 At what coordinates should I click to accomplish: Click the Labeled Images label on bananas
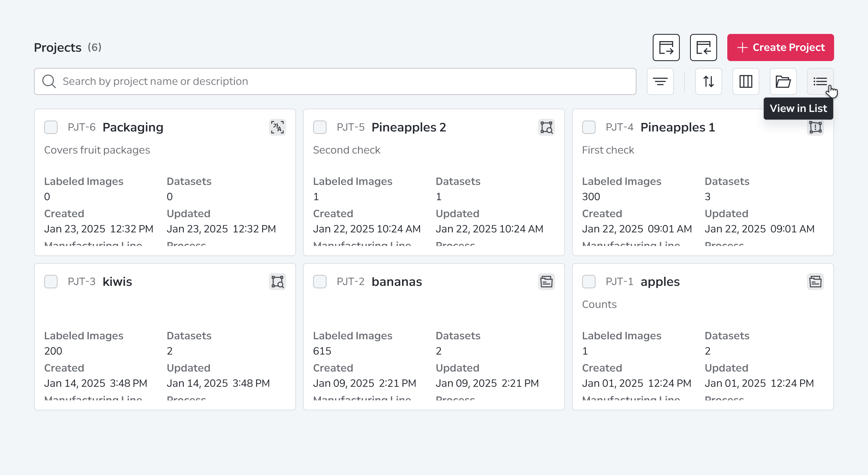[x=352, y=336]
